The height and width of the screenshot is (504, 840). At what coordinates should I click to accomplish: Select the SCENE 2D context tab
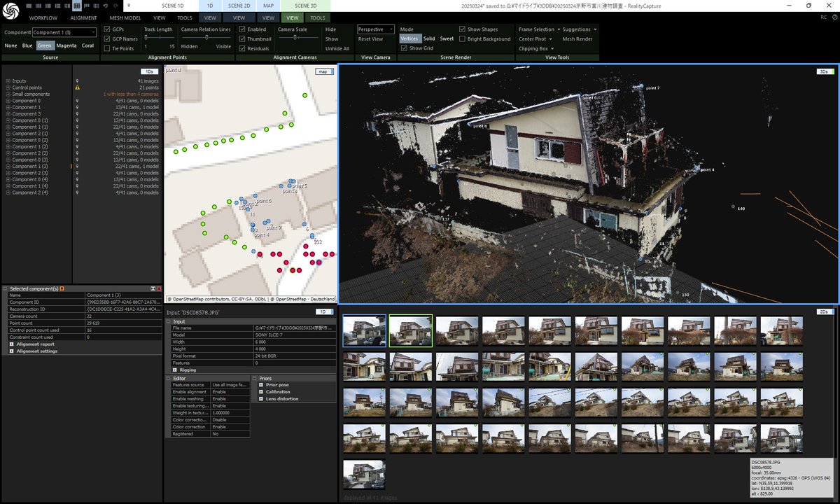(x=239, y=6)
